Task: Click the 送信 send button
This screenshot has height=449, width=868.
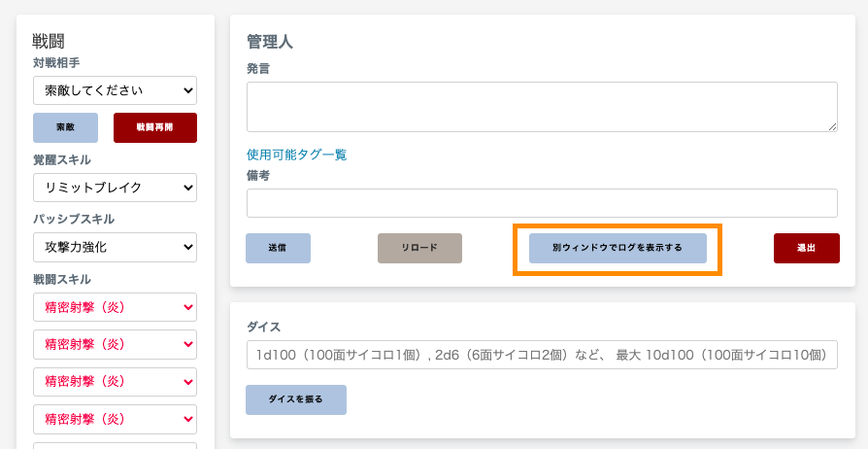Action: pyautogui.click(x=278, y=248)
